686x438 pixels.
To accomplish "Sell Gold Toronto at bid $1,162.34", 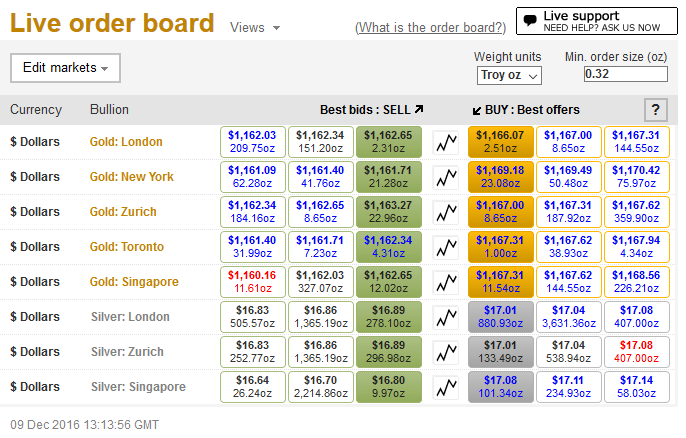I will point(388,247).
